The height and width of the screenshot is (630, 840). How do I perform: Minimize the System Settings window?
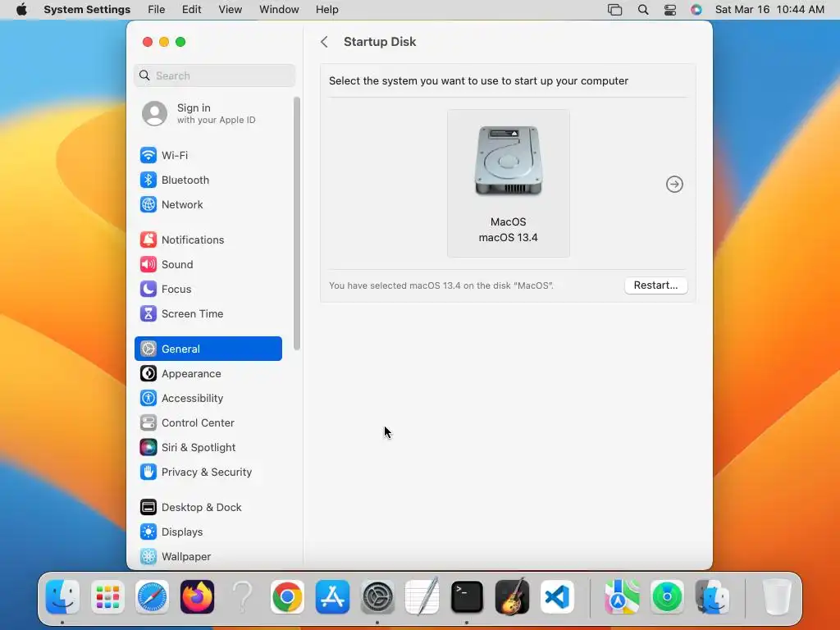pyautogui.click(x=164, y=42)
